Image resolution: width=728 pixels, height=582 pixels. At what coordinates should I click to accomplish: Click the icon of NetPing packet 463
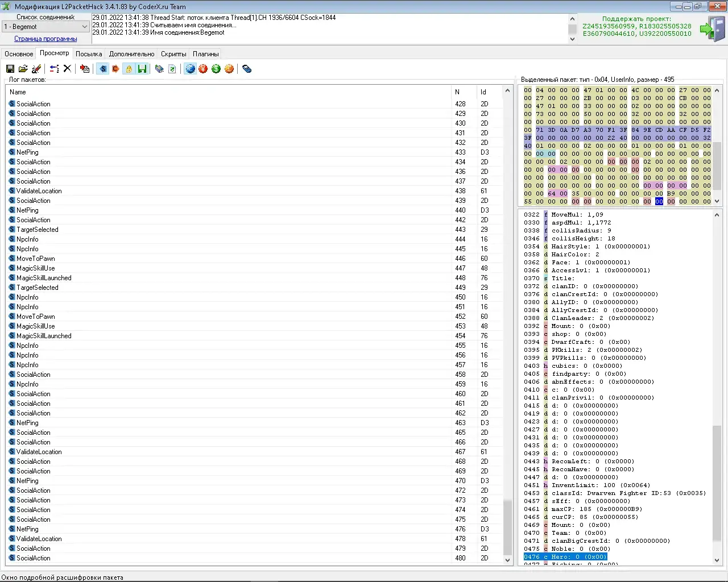(12, 423)
